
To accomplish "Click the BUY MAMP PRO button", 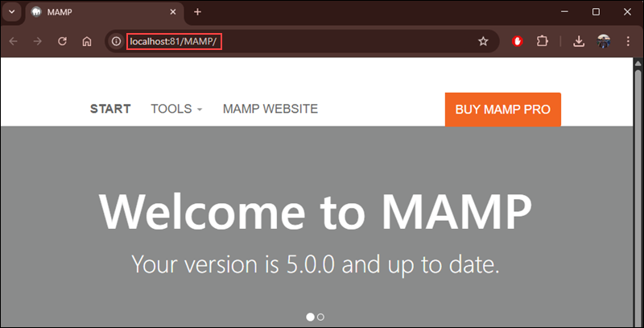I will (502, 110).
